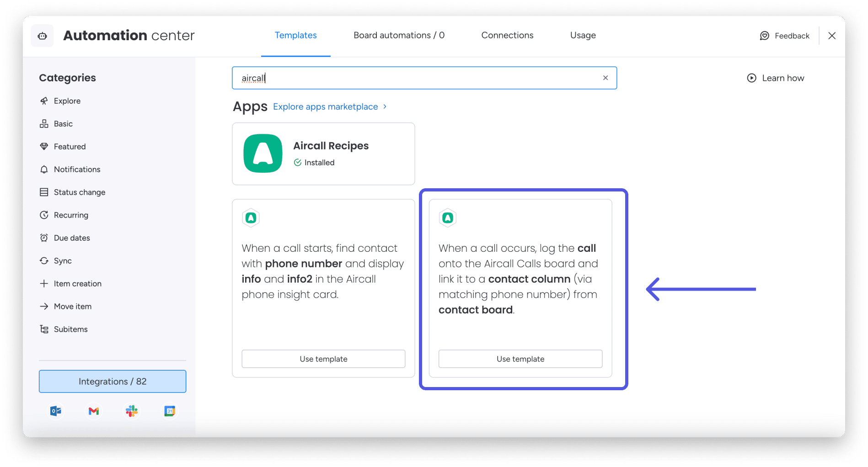The height and width of the screenshot is (467, 868).
Task: Click the Learn how link
Action: 783,78
